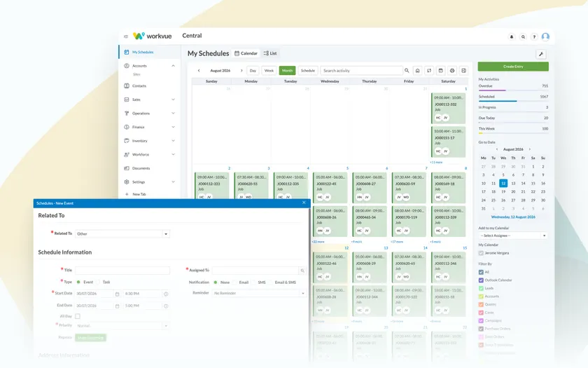Open Documents in the sidebar
588x368 pixels.
click(141, 168)
